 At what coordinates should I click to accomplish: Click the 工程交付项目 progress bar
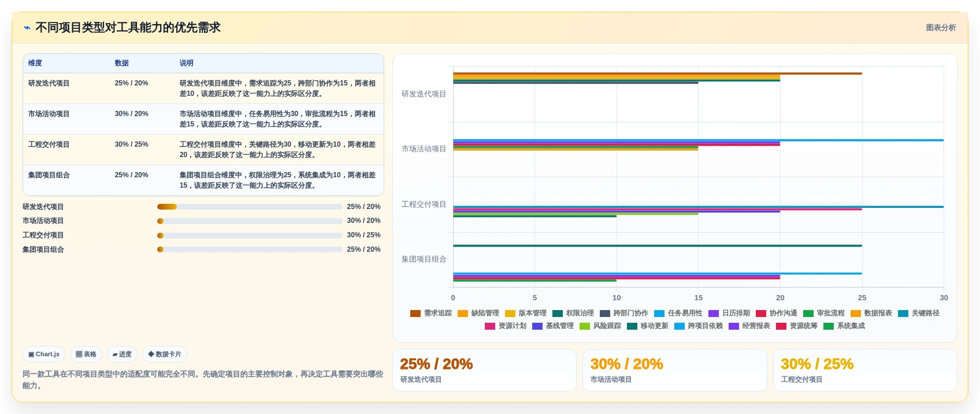[x=250, y=236]
